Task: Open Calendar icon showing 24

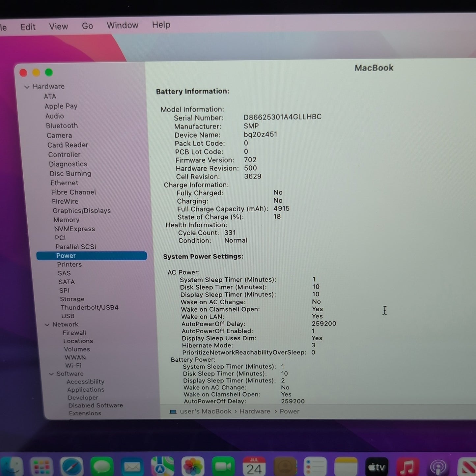Action: [254, 466]
